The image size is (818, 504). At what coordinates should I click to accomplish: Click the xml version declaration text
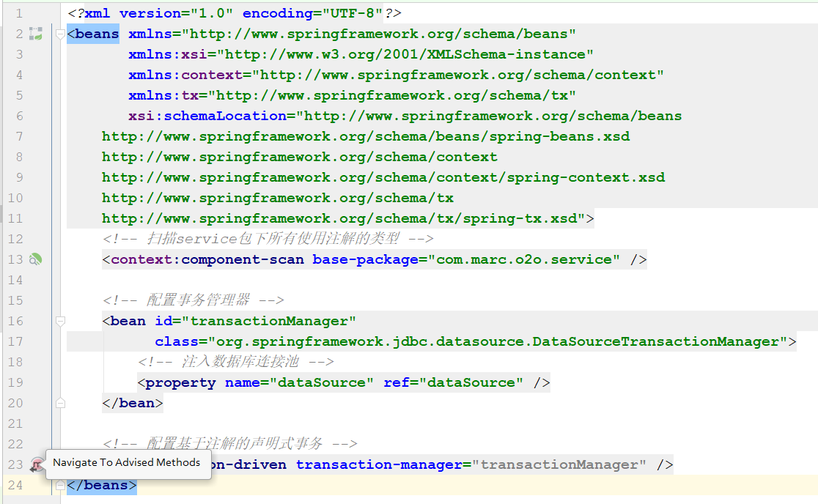click(235, 13)
